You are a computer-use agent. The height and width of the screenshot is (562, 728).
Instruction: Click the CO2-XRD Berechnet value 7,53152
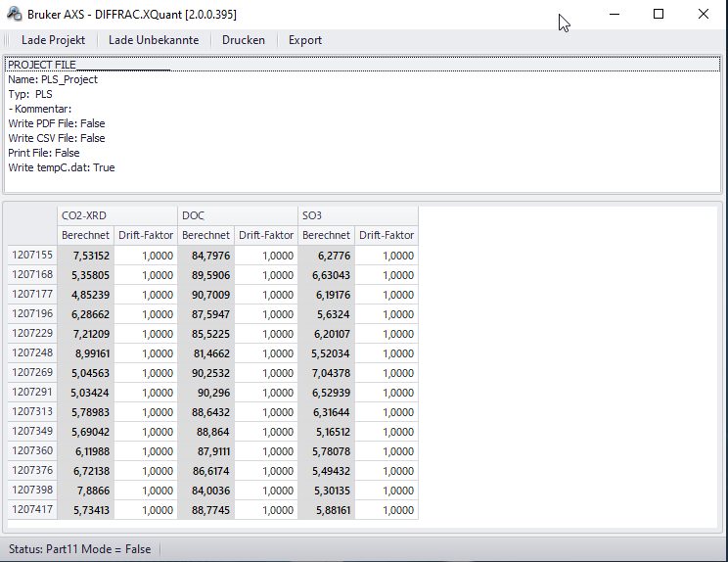[x=86, y=256]
